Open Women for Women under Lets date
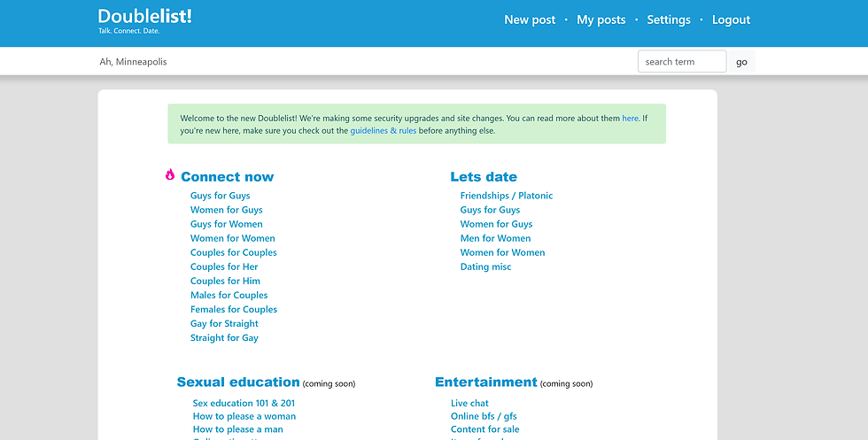 pyautogui.click(x=503, y=252)
